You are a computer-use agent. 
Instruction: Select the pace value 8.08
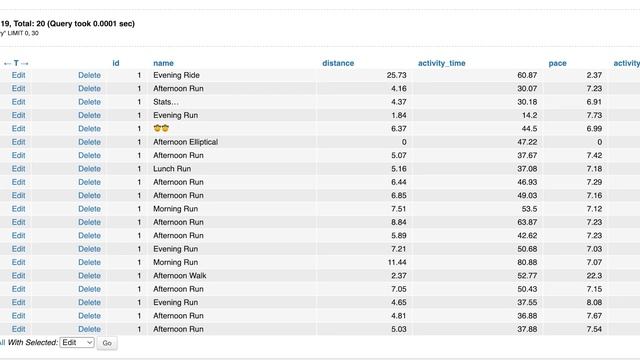click(x=594, y=302)
